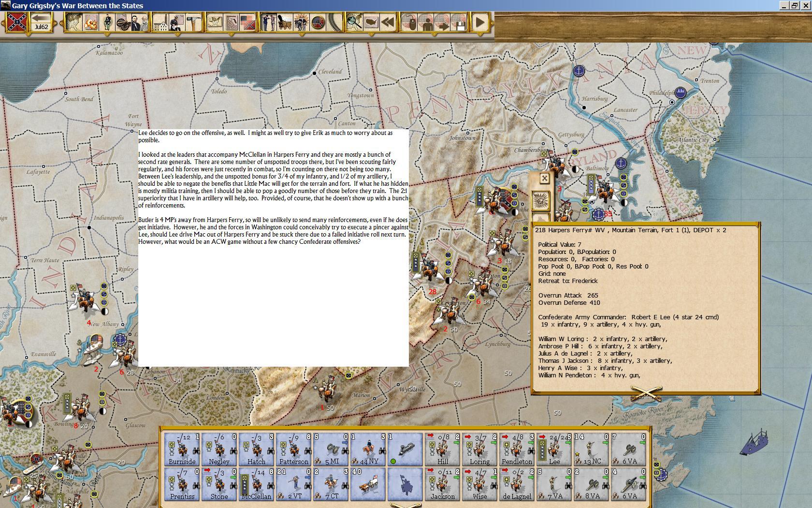The width and height of the screenshot is (812, 508).
Task: Select the Negley leader card
Action: tap(219, 449)
